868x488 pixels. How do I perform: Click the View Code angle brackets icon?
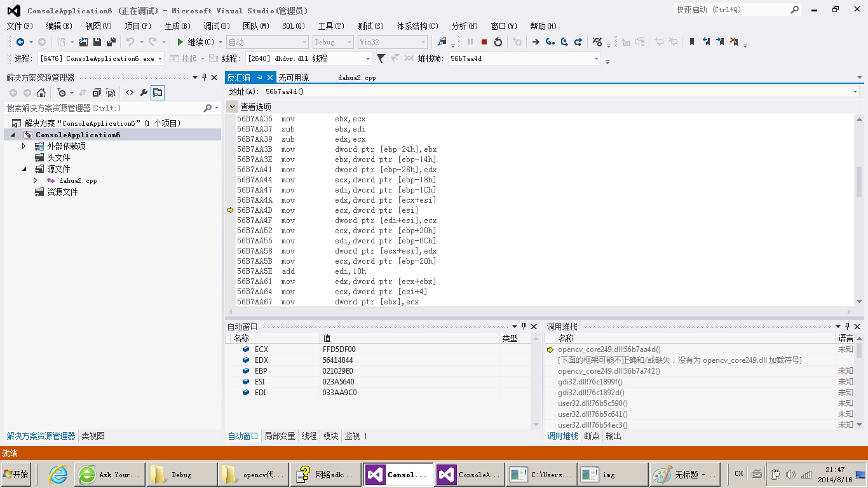[130, 93]
